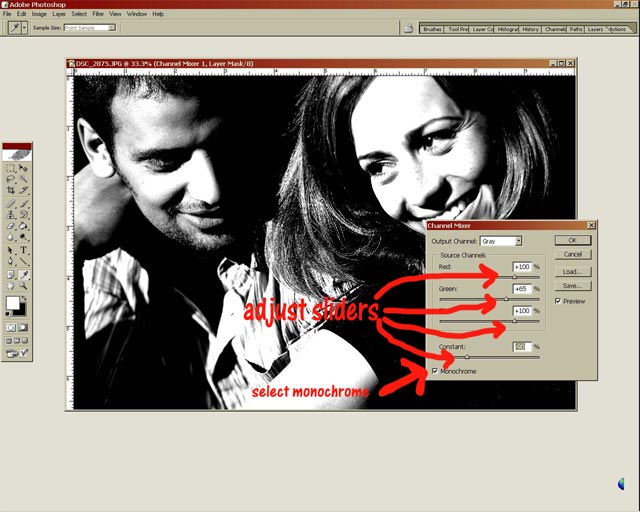Screen dimensions: 640x512
Task: Click the Green channel slider handle
Action: point(506,299)
